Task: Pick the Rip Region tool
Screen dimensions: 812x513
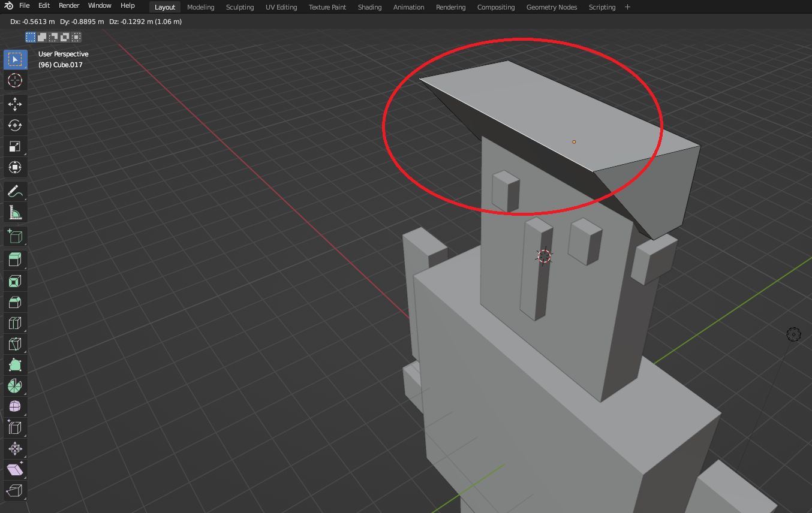Action: tap(16, 491)
